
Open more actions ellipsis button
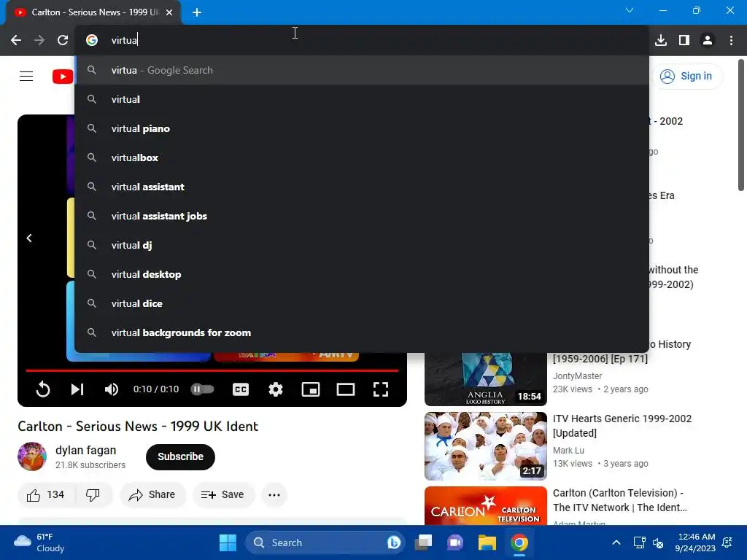(274, 495)
